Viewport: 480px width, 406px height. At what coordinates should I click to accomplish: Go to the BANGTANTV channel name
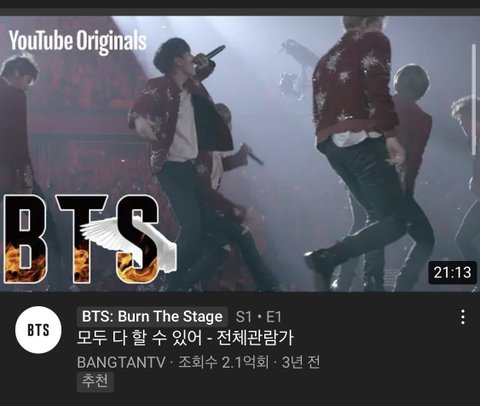point(121,362)
